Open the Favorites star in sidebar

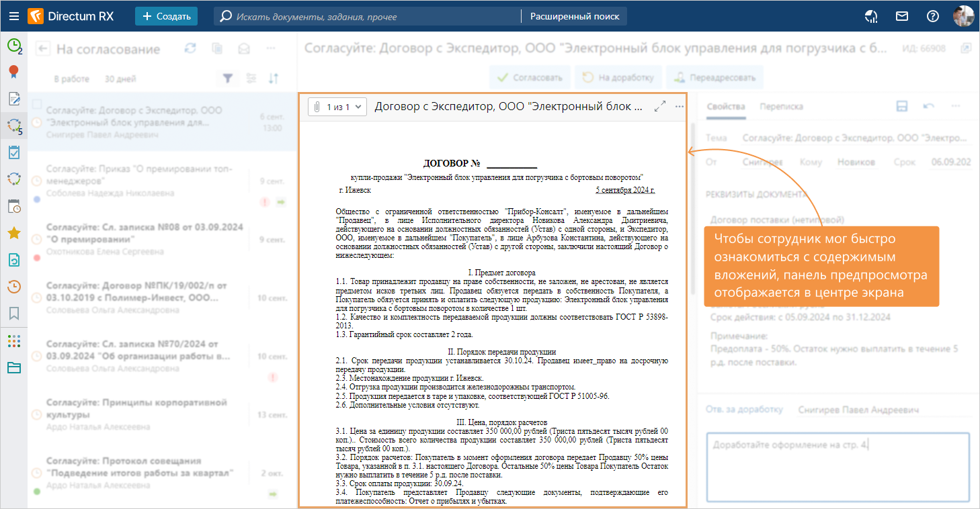(x=13, y=233)
